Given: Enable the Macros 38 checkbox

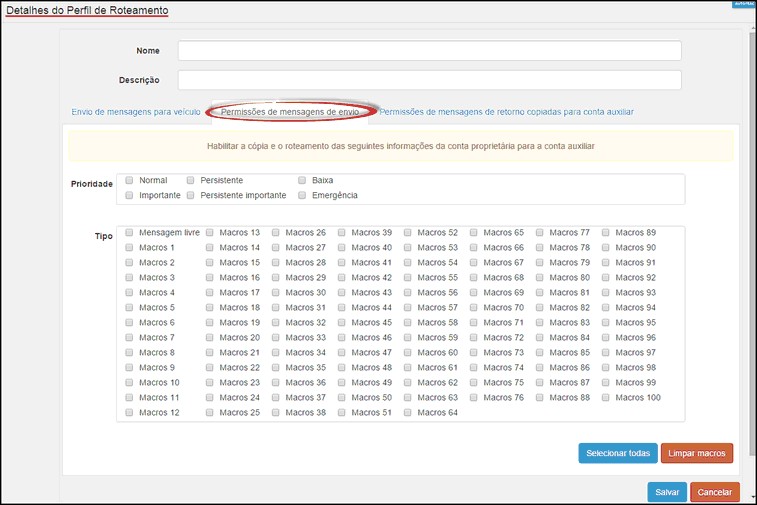Looking at the screenshot, I should click(x=275, y=412).
